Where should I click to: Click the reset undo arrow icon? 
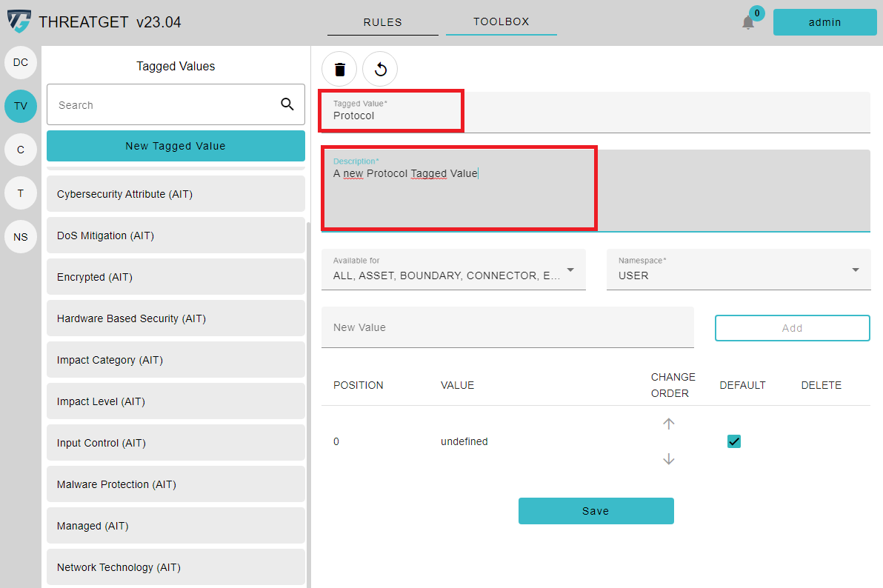[380, 70]
